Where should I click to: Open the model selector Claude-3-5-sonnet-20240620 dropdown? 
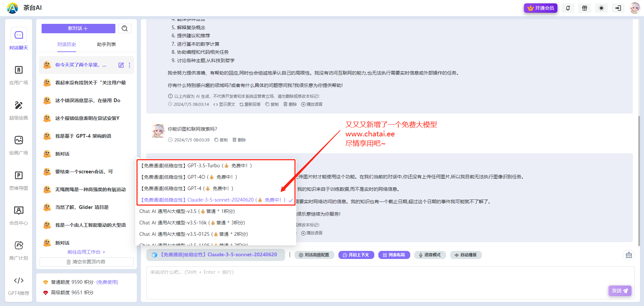[215, 255]
